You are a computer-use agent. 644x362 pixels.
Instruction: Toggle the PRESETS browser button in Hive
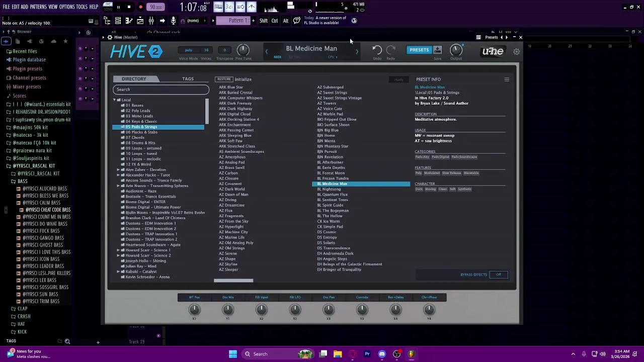pyautogui.click(x=419, y=50)
